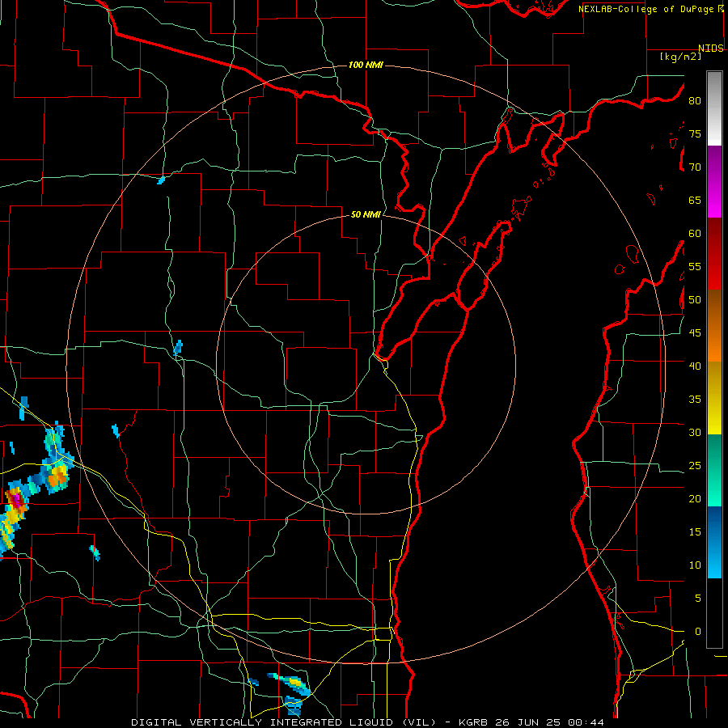The height and width of the screenshot is (728, 728).
Task: Click the scale value 75
Action: pos(695,133)
